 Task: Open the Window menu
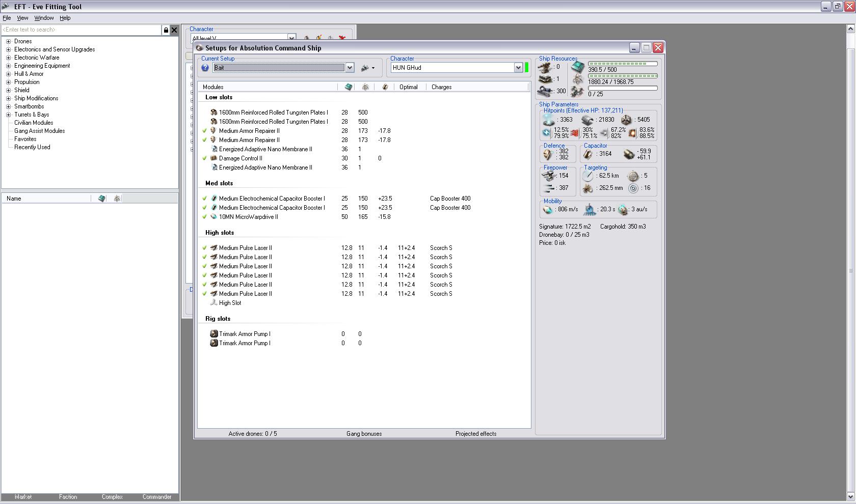click(x=44, y=18)
